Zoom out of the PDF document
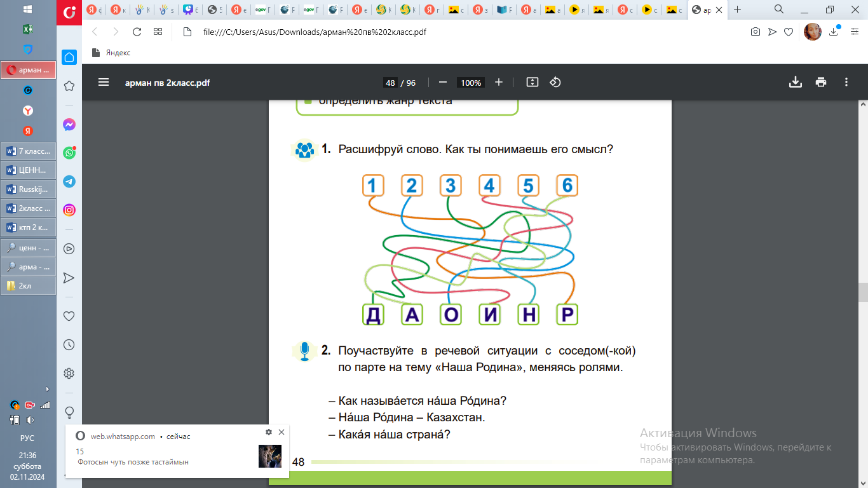 (x=443, y=83)
